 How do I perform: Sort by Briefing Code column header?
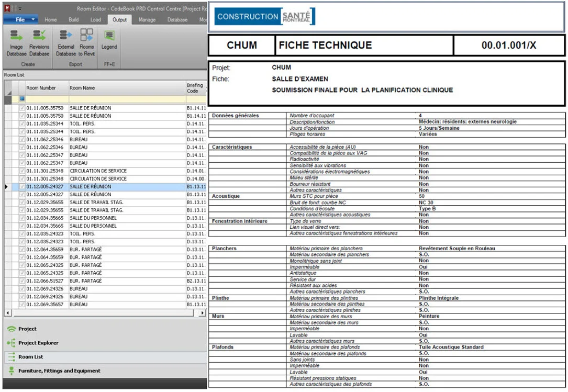(x=196, y=88)
